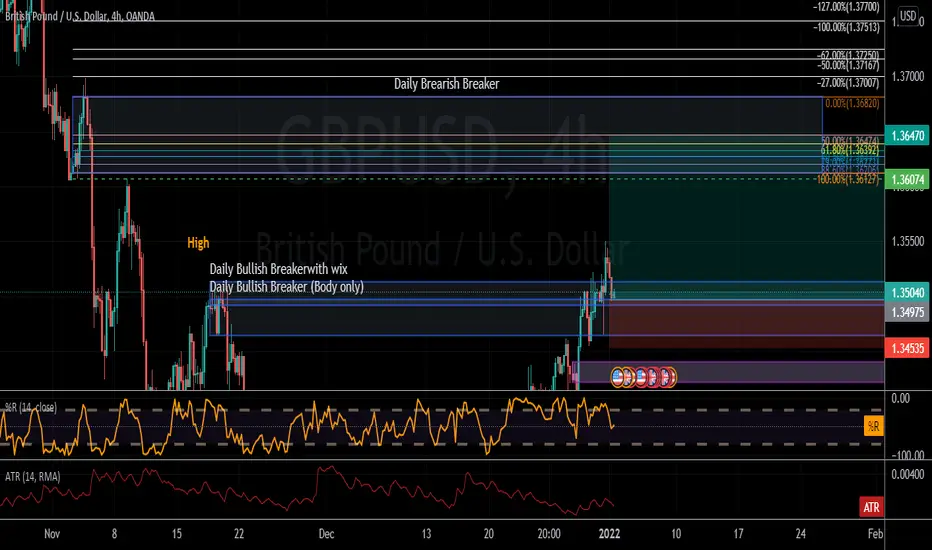Select the red long position stop zone

pyautogui.click(x=747, y=325)
